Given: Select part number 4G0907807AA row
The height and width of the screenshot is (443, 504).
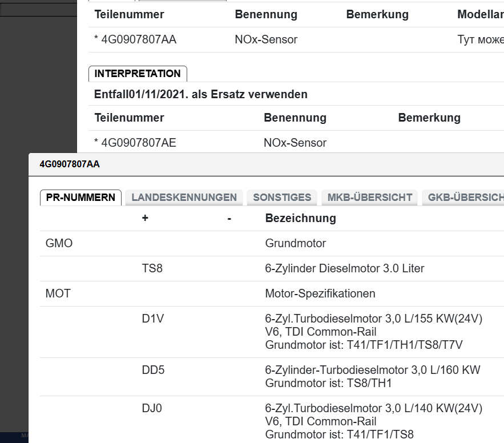Looking at the screenshot, I should click(x=139, y=40).
